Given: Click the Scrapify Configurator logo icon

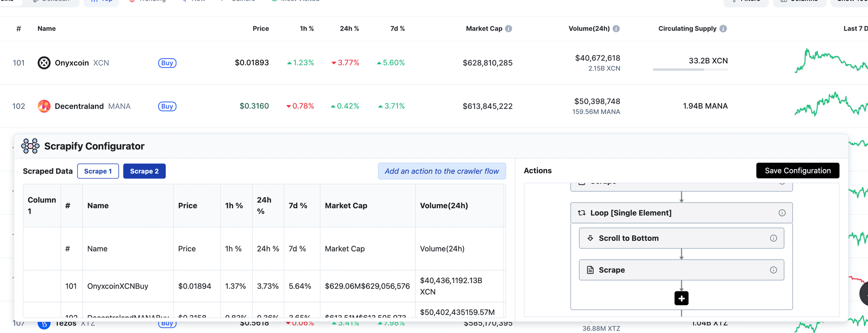Looking at the screenshot, I should coord(30,146).
